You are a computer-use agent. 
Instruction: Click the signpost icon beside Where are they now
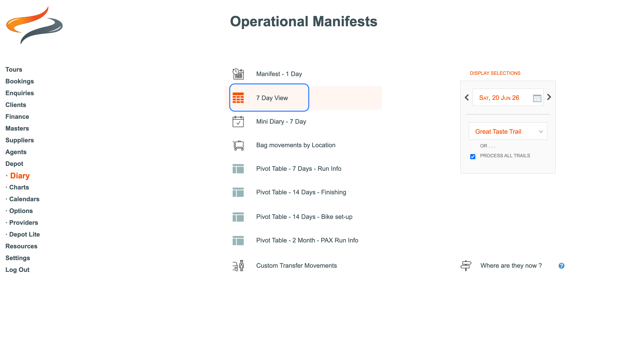click(x=466, y=265)
